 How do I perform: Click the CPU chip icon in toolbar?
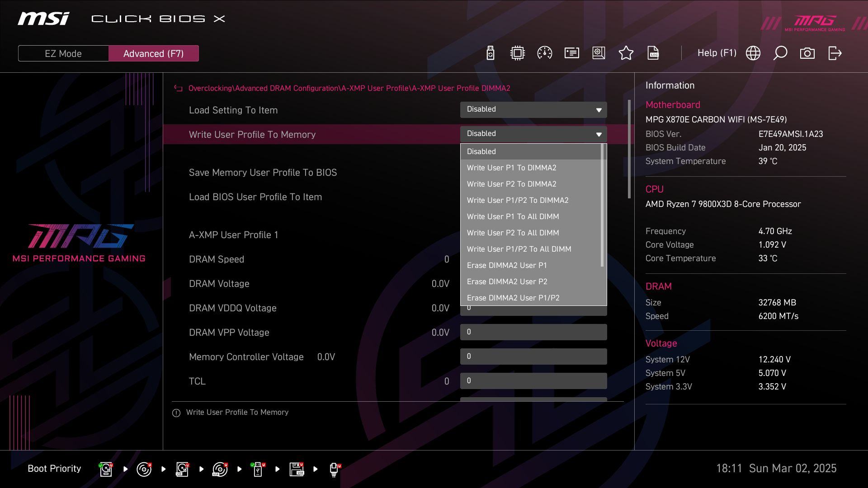pos(517,53)
